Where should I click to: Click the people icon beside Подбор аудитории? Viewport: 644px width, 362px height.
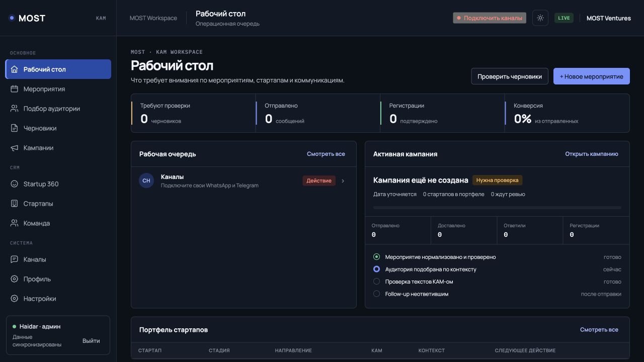[x=14, y=109]
